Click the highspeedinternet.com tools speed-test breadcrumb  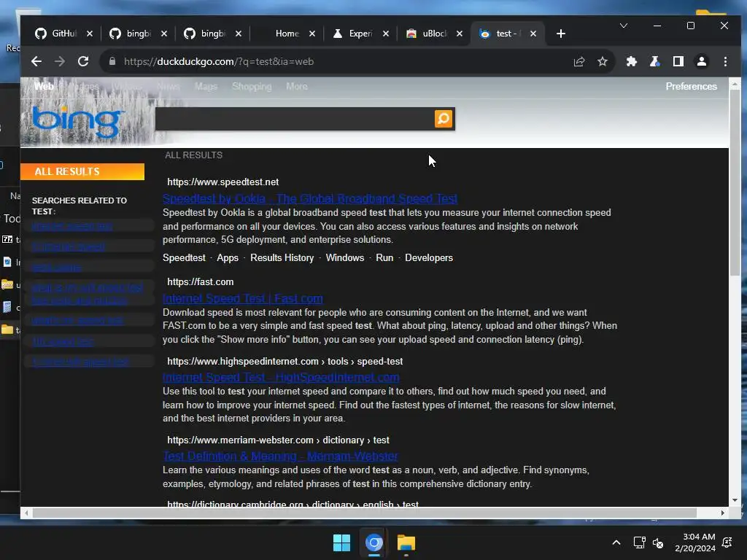pyautogui.click(x=285, y=362)
